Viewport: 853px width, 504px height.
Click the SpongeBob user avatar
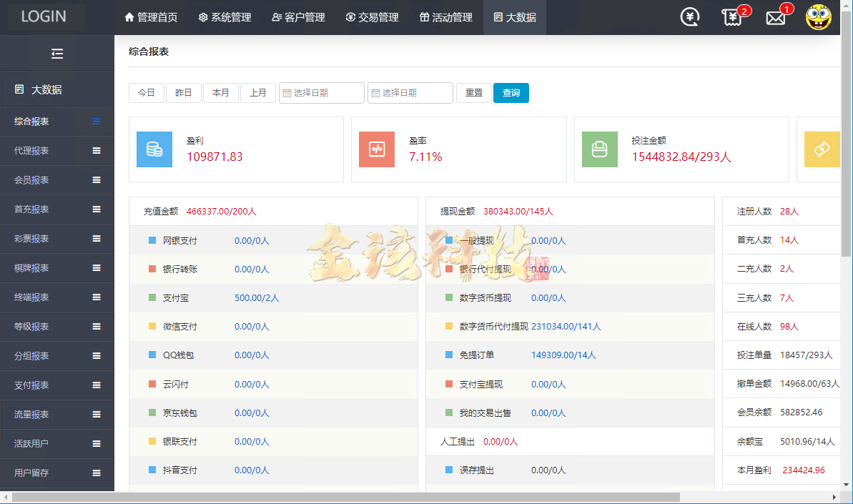(x=818, y=17)
